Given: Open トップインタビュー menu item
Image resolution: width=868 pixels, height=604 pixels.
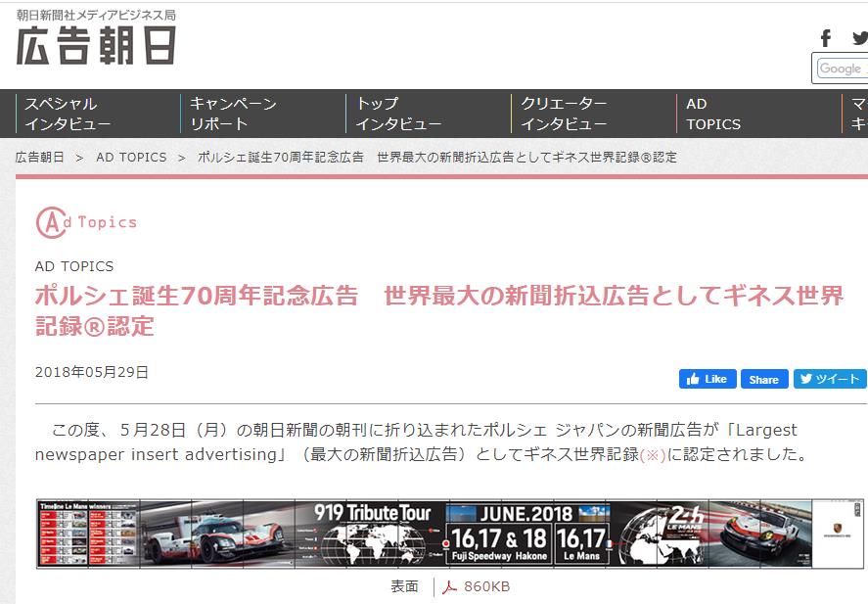Looking at the screenshot, I should tap(398, 114).
